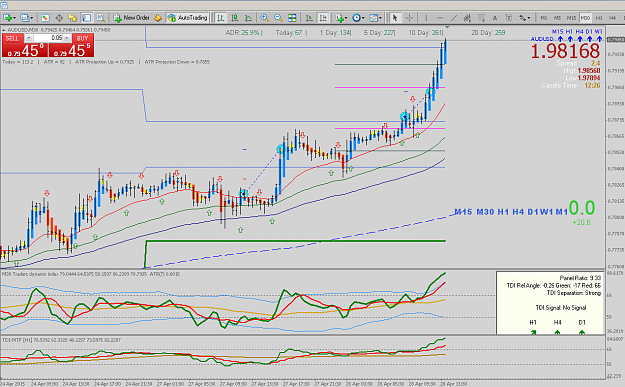Toggle the AutoTrading button
This screenshot has height=387, width=625.
pyautogui.click(x=187, y=18)
